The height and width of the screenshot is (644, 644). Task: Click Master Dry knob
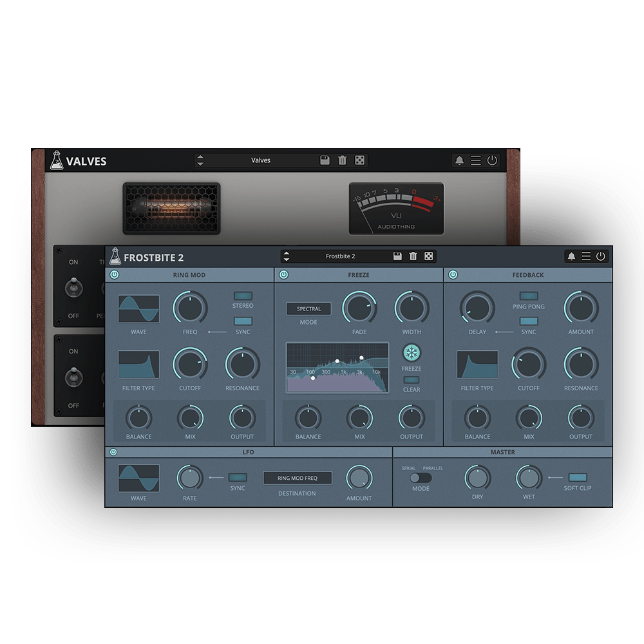pos(477,478)
